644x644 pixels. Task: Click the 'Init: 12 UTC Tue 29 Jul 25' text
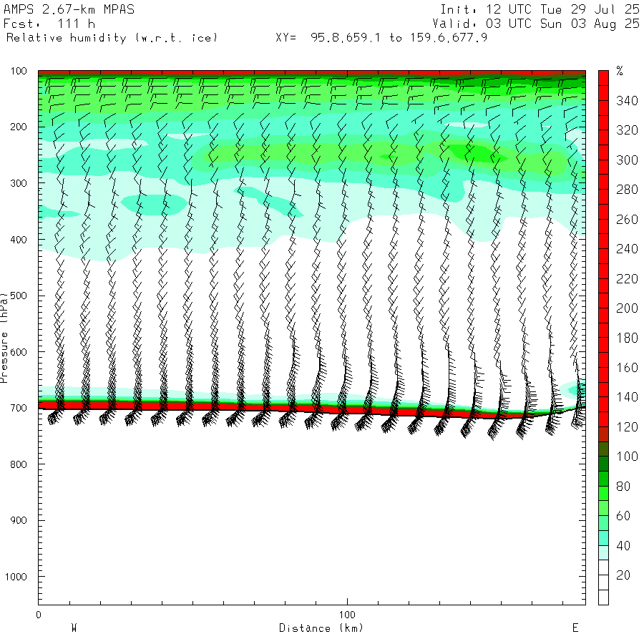(x=540, y=9)
